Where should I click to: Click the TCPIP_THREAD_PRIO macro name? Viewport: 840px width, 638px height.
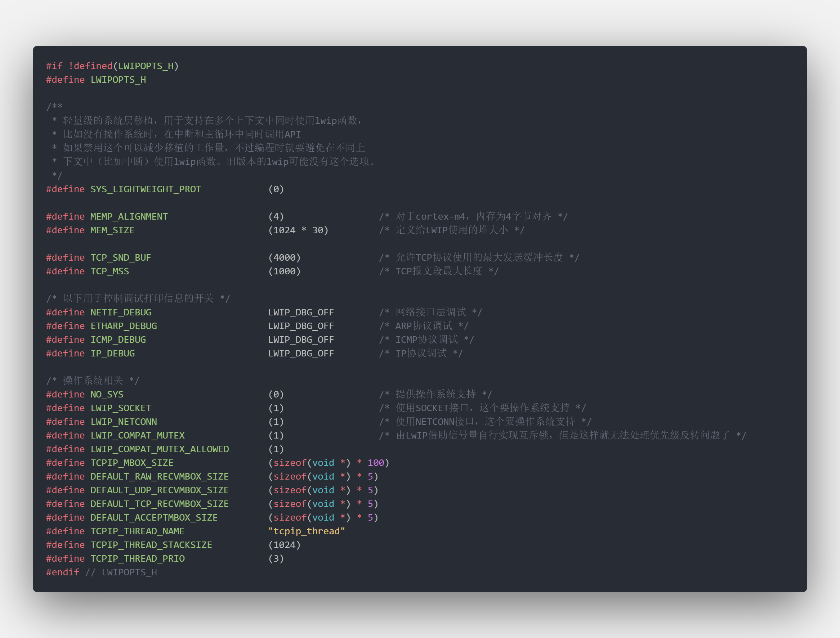coord(138,558)
